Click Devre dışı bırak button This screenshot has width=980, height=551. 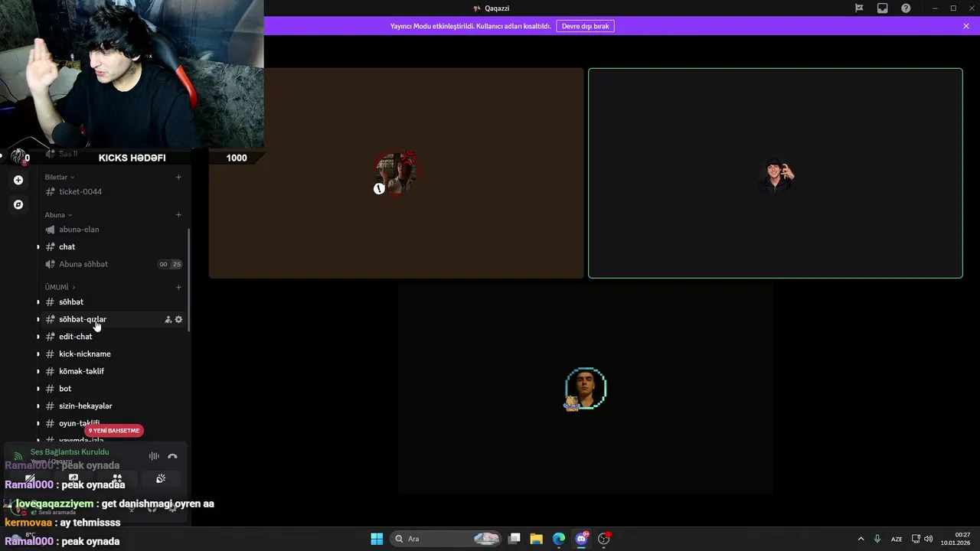[586, 26]
